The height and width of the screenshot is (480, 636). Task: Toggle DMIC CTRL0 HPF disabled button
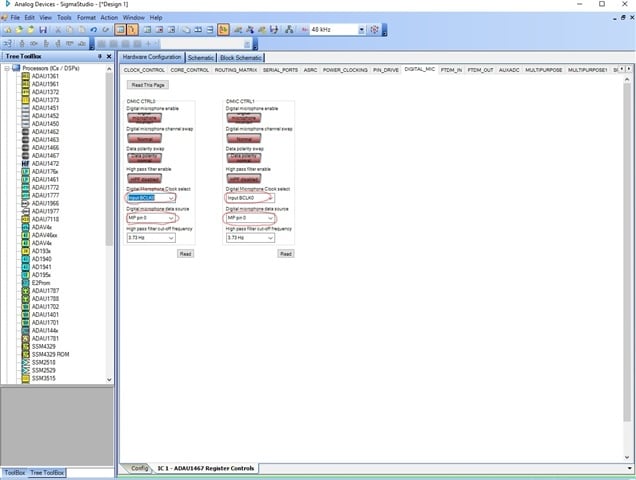point(144,179)
